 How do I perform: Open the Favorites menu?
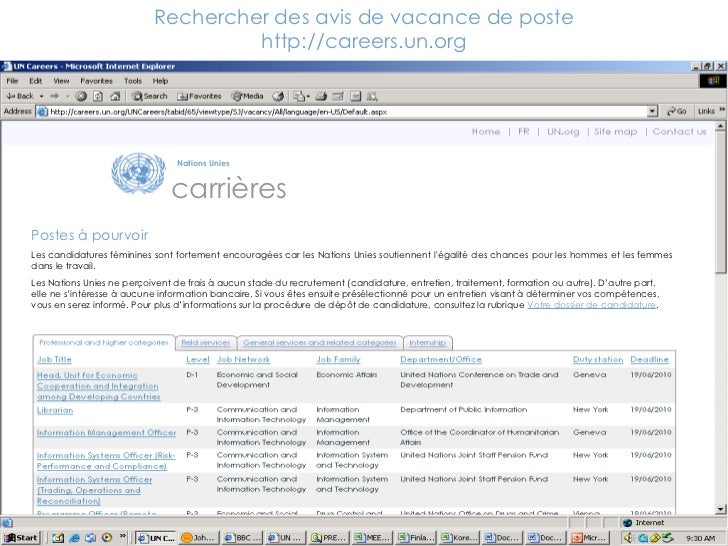[x=96, y=81]
